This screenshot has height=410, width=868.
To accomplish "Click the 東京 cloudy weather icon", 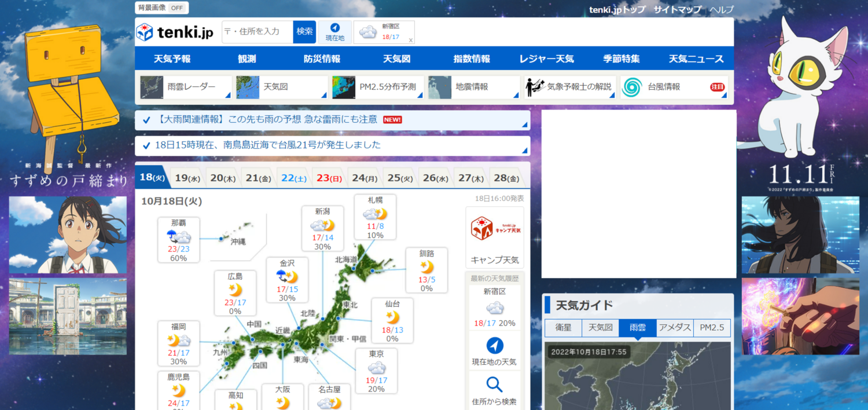I will point(376,368).
